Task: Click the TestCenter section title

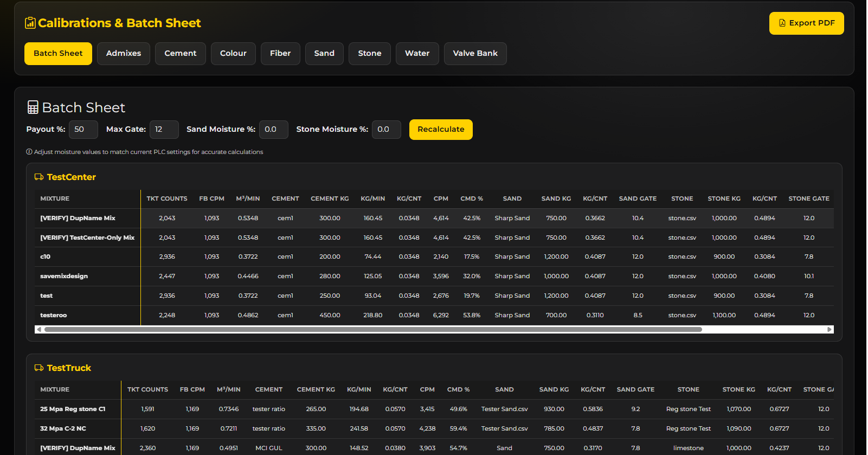Action: [72, 177]
